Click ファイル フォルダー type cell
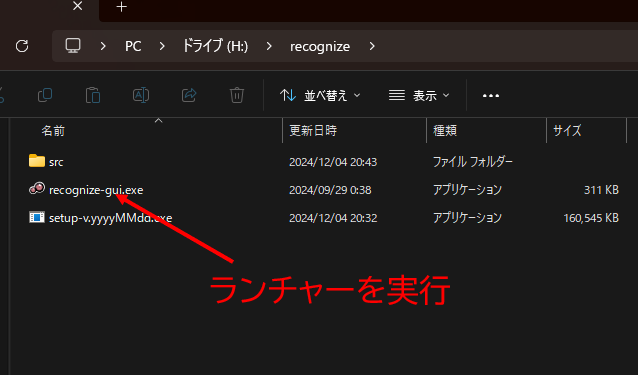Screen dimensions: 638x375 coord(473,162)
